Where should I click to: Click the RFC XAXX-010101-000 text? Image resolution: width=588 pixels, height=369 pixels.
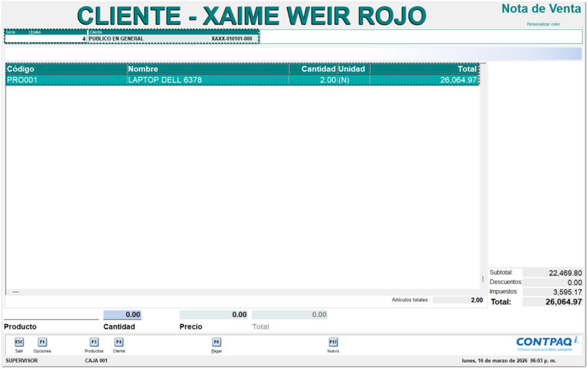[231, 39]
